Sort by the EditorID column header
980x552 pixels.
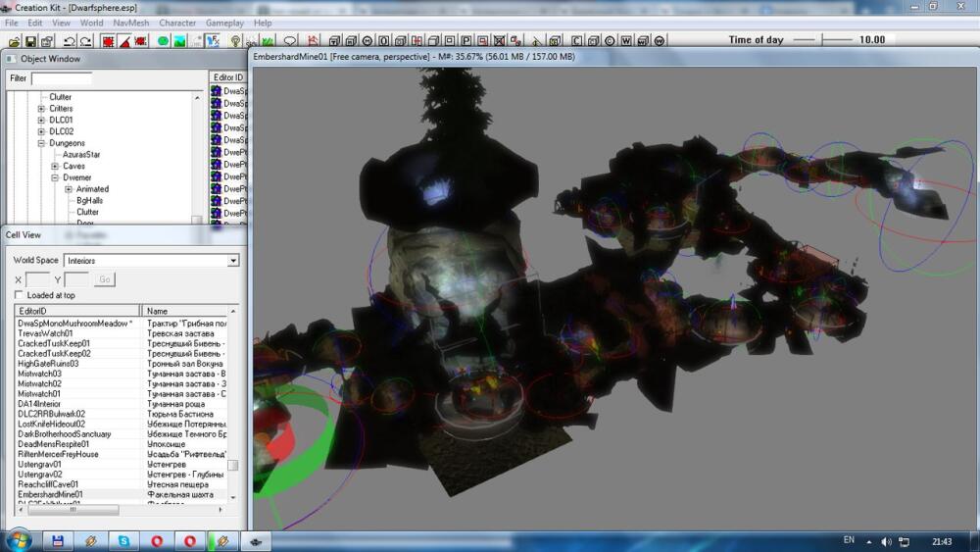[77, 311]
